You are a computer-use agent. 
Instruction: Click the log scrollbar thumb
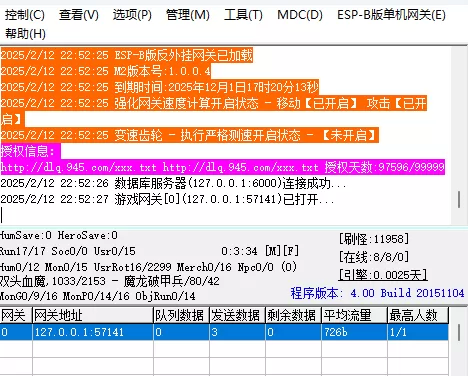pyautogui.click(x=459, y=200)
